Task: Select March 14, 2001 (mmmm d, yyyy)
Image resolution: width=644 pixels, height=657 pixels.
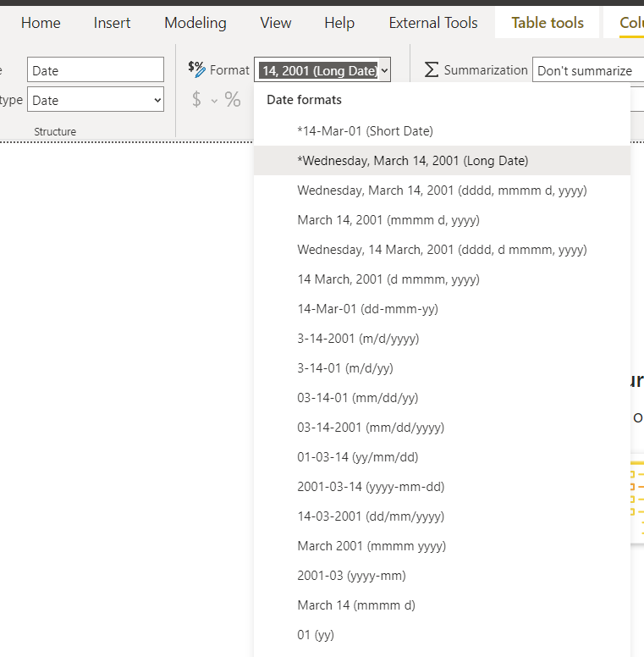Action: (x=443, y=220)
